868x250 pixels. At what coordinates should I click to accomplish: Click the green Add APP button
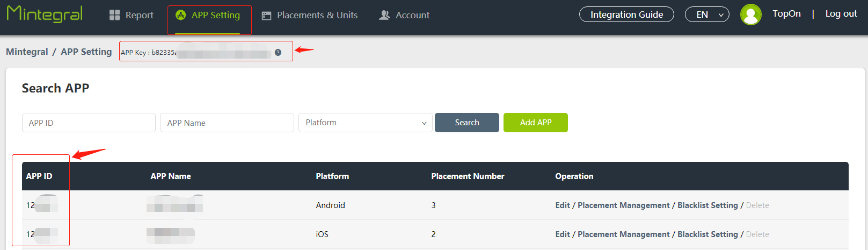[535, 123]
